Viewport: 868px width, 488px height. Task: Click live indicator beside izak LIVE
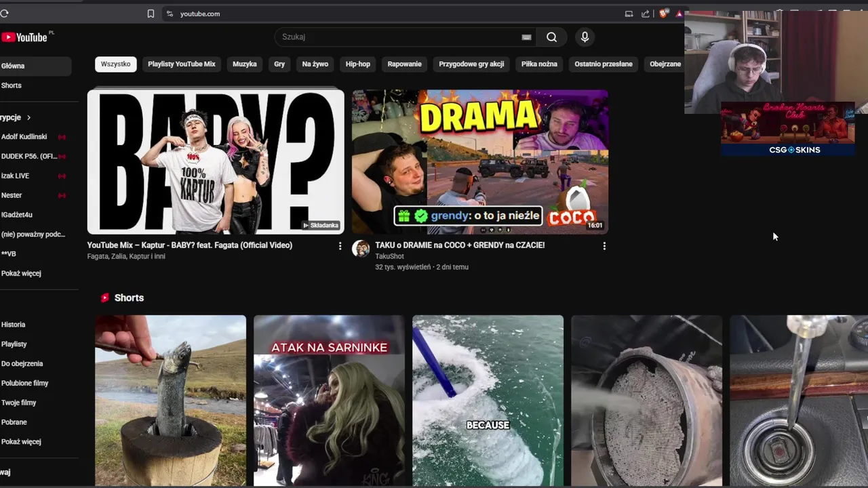(62, 176)
